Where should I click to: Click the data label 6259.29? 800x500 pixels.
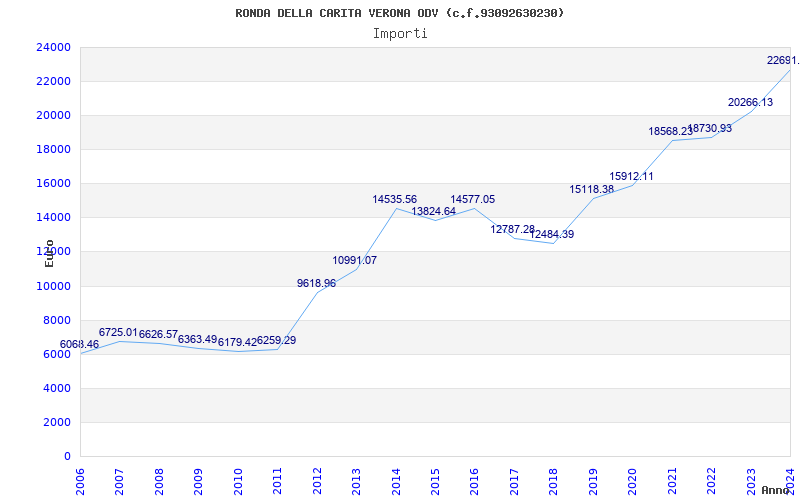[277, 340]
